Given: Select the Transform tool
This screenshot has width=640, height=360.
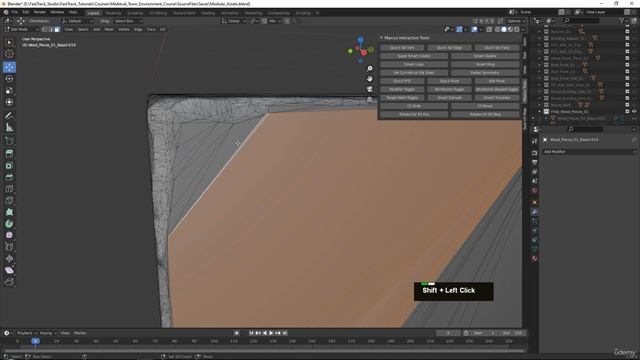Looking at the screenshot, I should 9,102.
